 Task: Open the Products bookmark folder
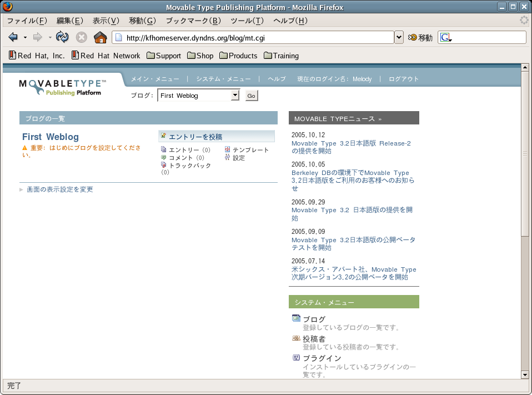239,56
